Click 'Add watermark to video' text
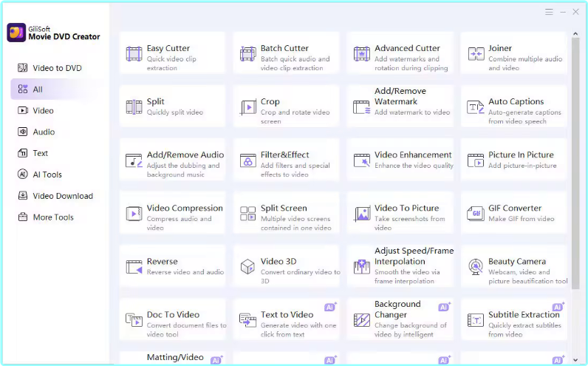This screenshot has width=588, height=366. click(412, 112)
